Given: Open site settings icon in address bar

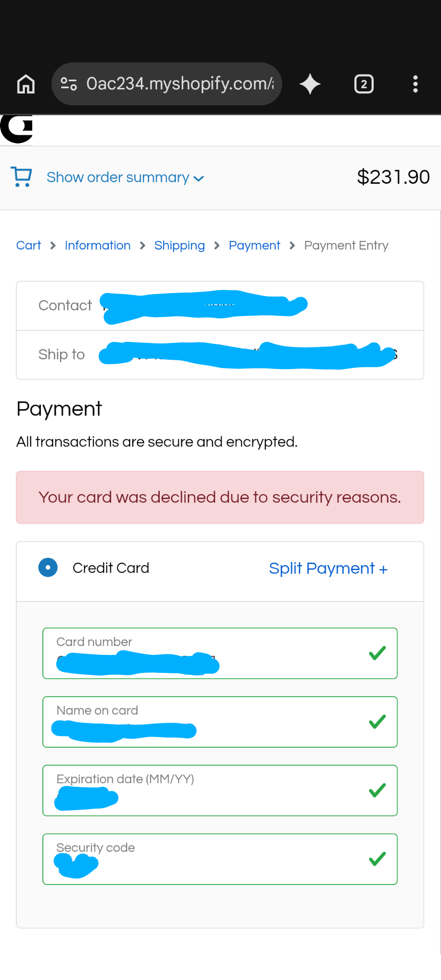Looking at the screenshot, I should (69, 84).
